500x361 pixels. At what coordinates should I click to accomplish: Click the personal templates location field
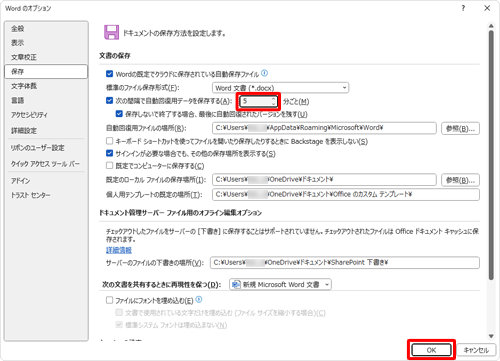pos(346,195)
